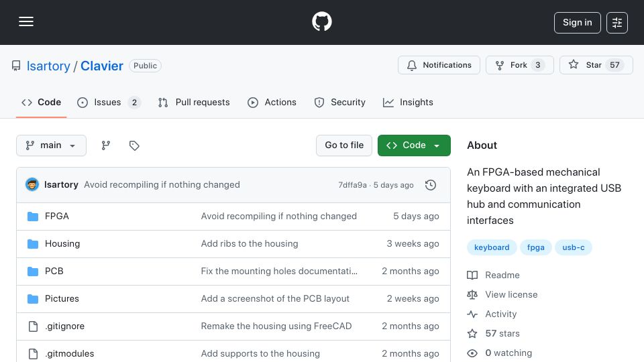This screenshot has height=362, width=644.
Task: Select the usb-c topic tag
Action: tap(574, 247)
